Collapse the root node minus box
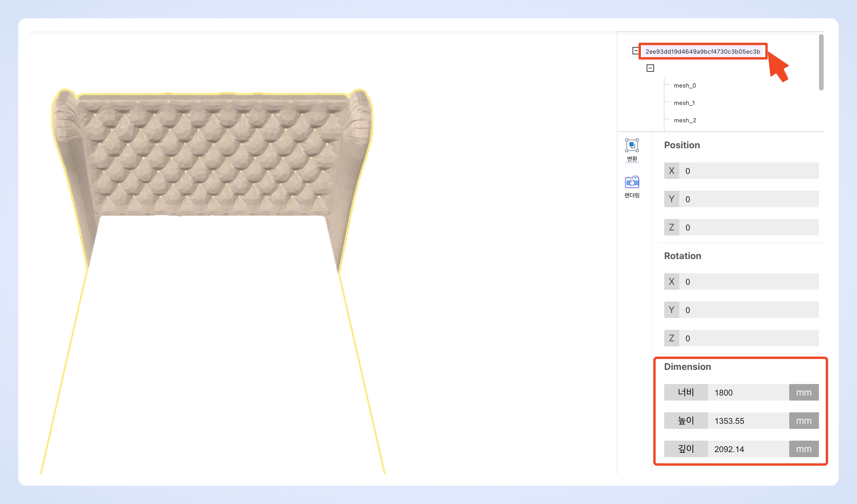857x504 pixels. (635, 51)
